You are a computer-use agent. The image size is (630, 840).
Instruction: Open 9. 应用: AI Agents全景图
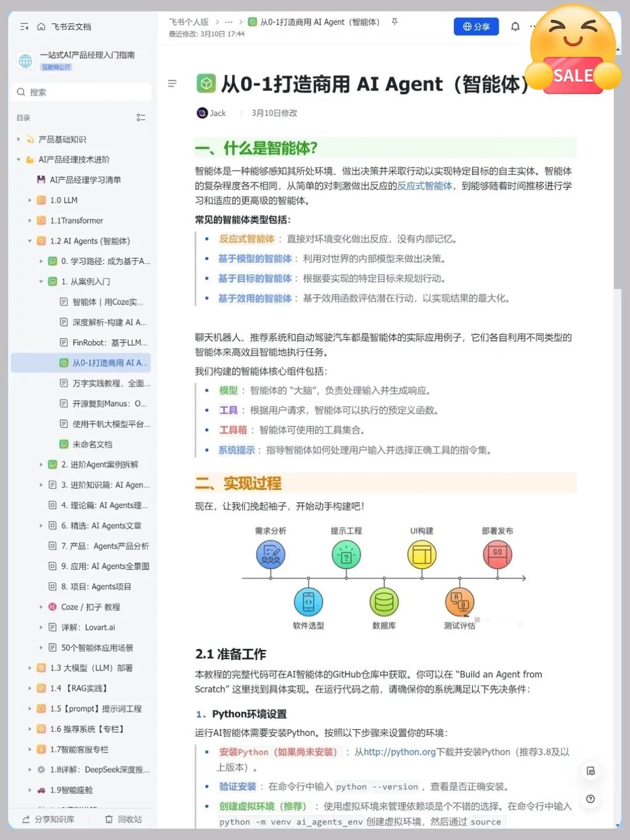(98, 566)
